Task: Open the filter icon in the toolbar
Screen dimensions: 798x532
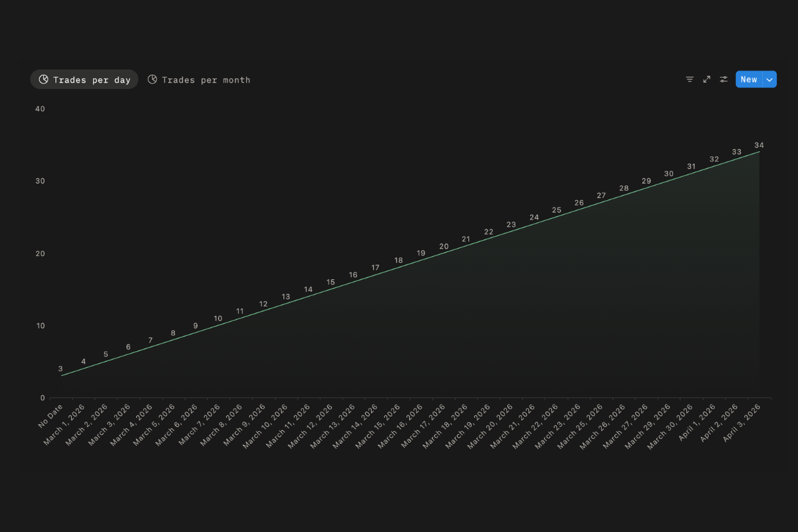Action: 690,79
